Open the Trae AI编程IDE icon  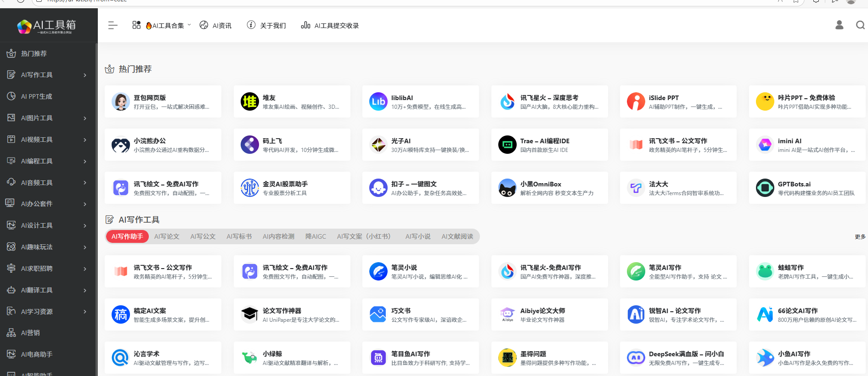507,145
